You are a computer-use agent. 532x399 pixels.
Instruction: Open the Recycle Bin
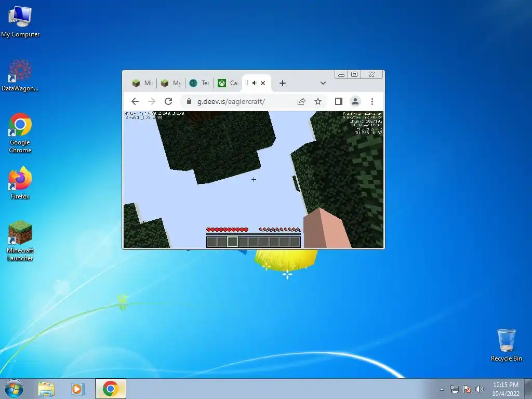pos(506,345)
